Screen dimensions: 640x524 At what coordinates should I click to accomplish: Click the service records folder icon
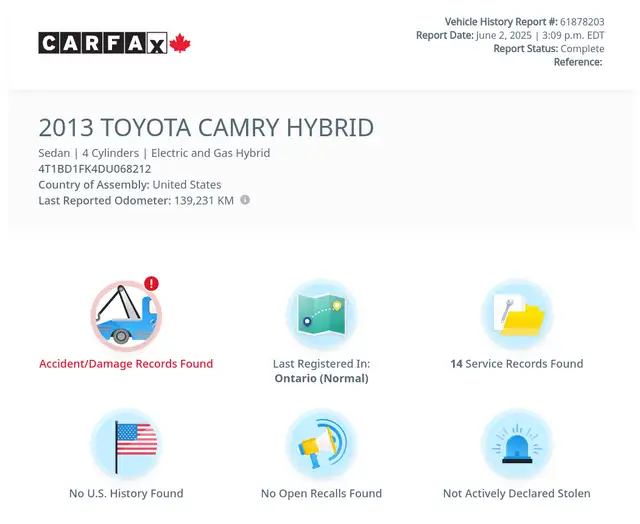(x=517, y=315)
